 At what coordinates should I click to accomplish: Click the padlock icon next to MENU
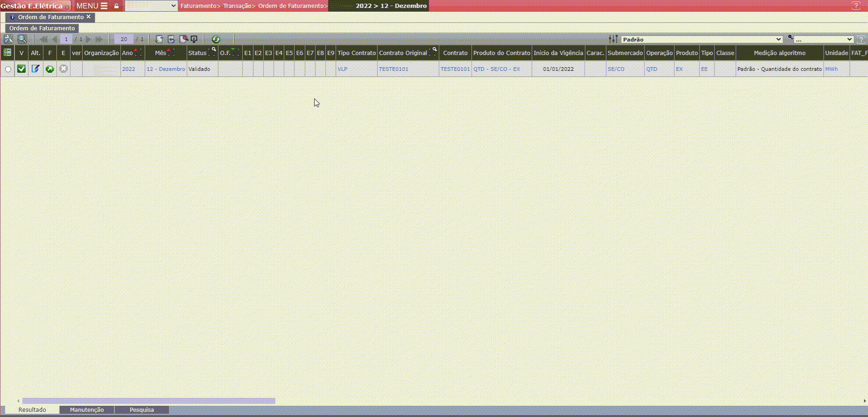click(x=117, y=6)
